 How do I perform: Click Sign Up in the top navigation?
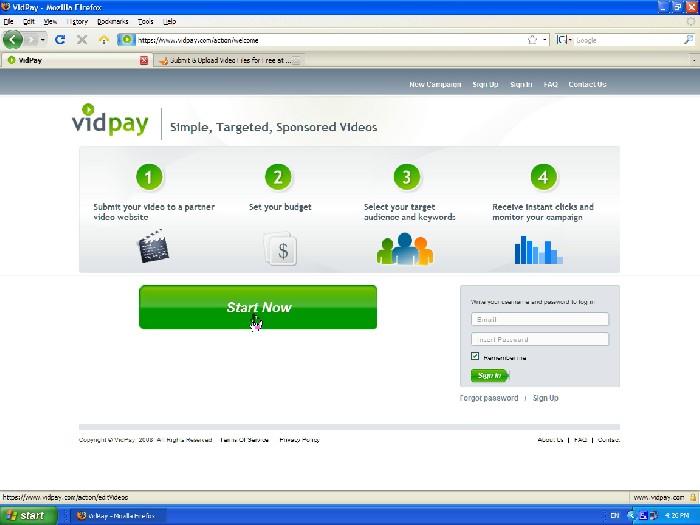point(485,84)
